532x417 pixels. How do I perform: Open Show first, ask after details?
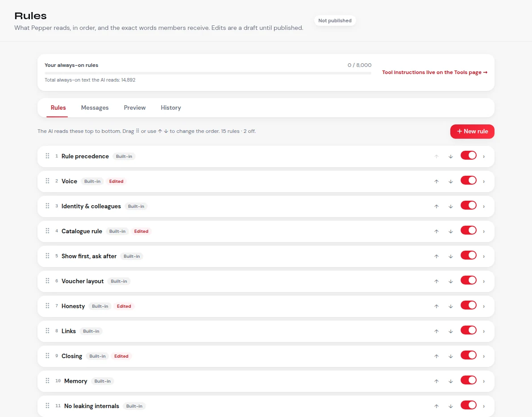484,256
